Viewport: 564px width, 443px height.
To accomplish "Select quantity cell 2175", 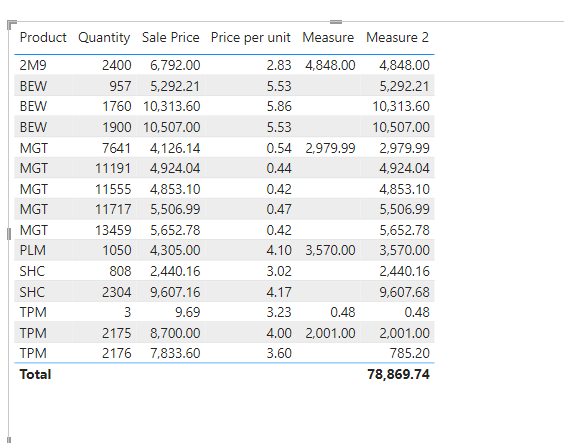I will pos(117,333).
